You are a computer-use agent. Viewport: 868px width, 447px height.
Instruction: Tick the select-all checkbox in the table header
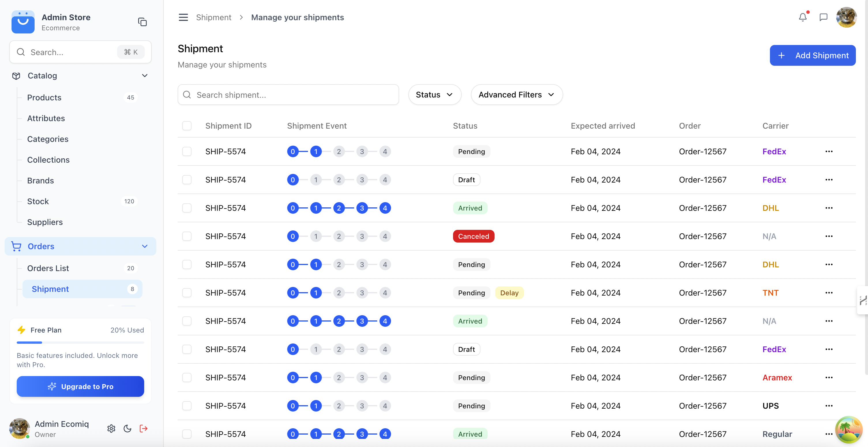(x=187, y=126)
